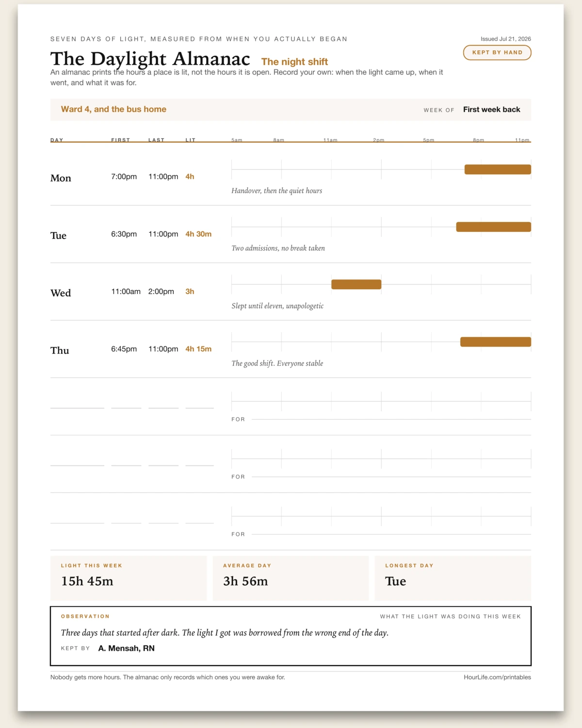Click note 'Slept until eleven, unapologetic'

[x=277, y=306]
